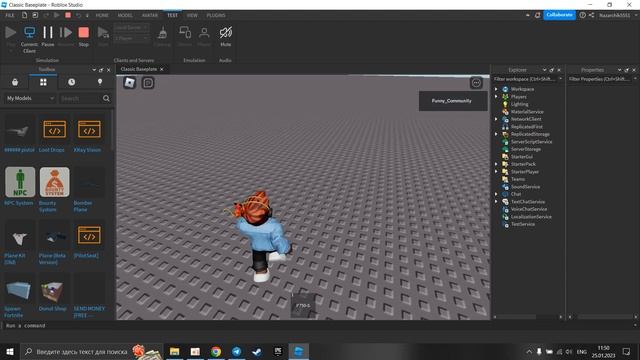Open the My Models category dropdown
This screenshot has height=360, width=640.
click(x=30, y=98)
